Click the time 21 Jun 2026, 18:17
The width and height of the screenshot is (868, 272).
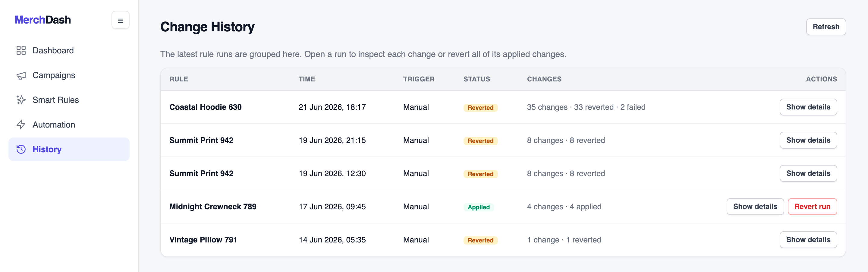coord(332,107)
